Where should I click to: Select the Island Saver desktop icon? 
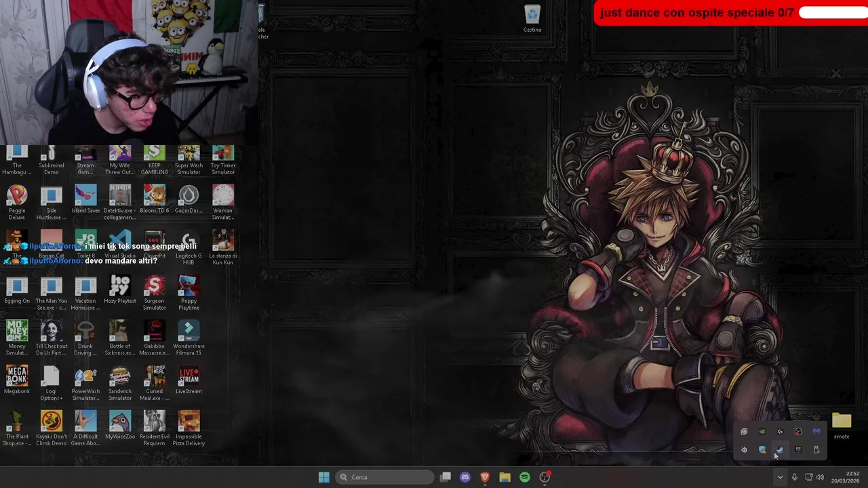[85, 199]
